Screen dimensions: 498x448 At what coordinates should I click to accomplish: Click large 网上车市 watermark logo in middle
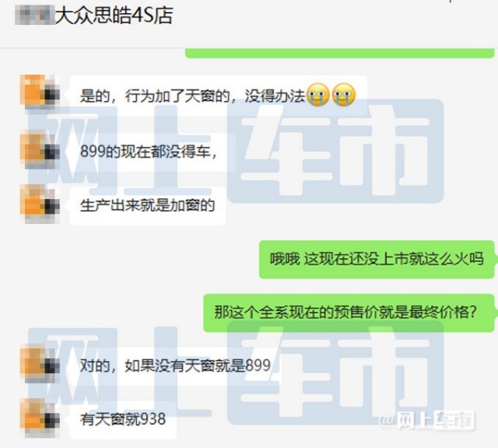(236, 152)
